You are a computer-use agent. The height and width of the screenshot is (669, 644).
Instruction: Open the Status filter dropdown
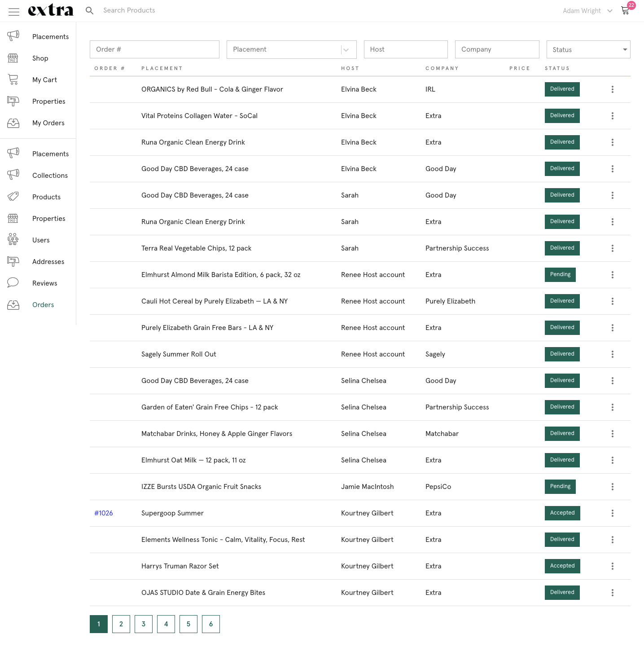[588, 49]
